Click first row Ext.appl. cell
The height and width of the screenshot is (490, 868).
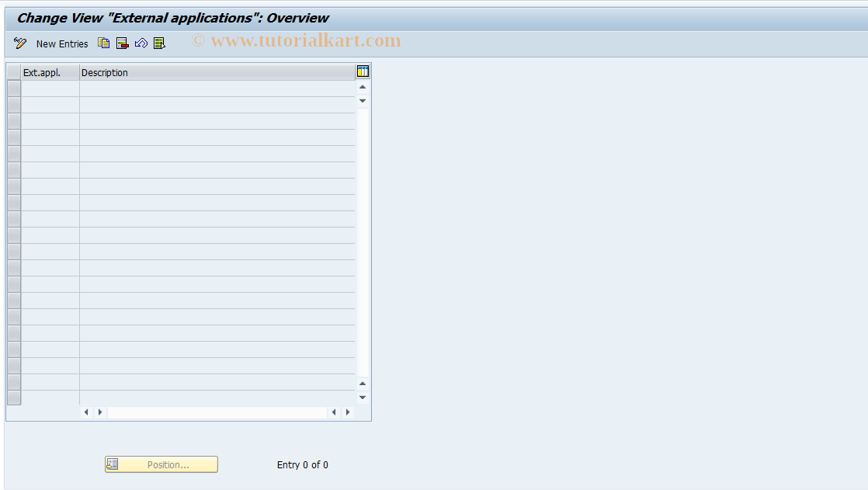coord(50,89)
